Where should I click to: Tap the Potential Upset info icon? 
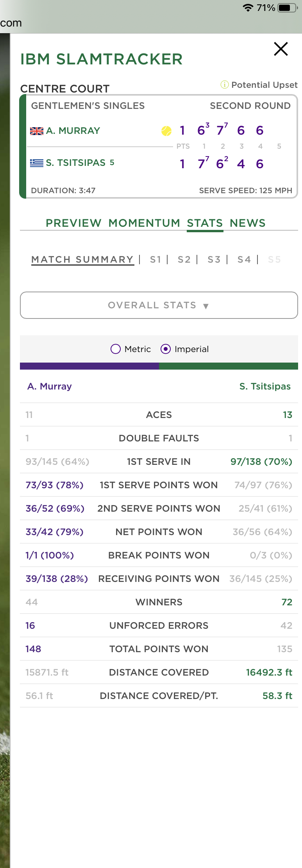pos(225,85)
